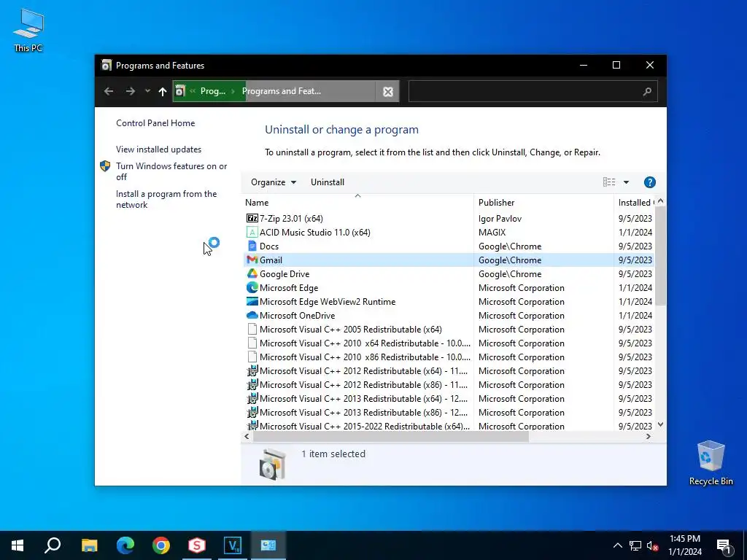Open Turn Windows features on or off
Image resolution: width=747 pixels, height=560 pixels.
[171, 171]
